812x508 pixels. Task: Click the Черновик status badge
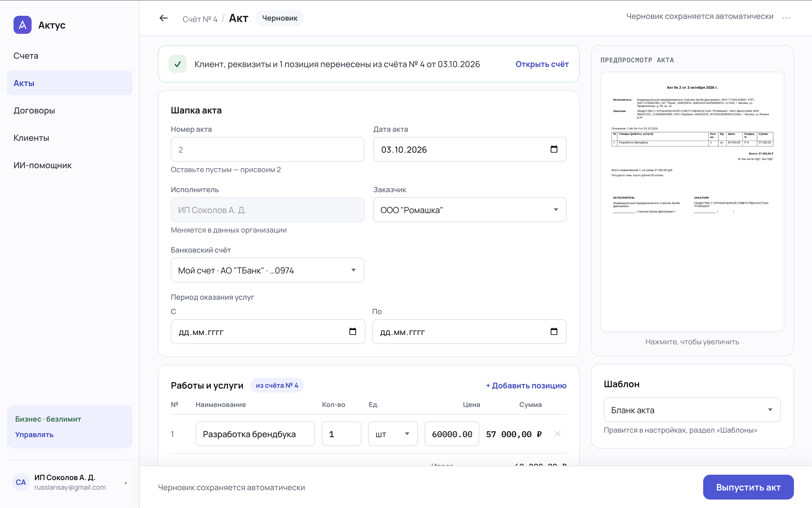pos(279,18)
